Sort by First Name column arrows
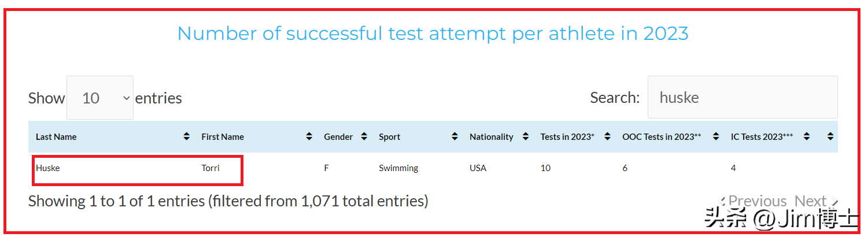 [309, 137]
